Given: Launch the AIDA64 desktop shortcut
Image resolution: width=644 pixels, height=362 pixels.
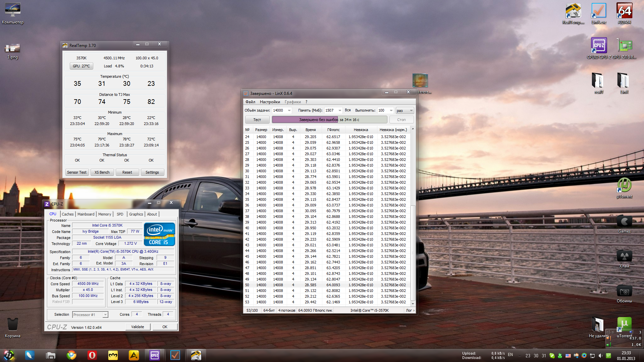Looking at the screenshot, I should tap(624, 13).
